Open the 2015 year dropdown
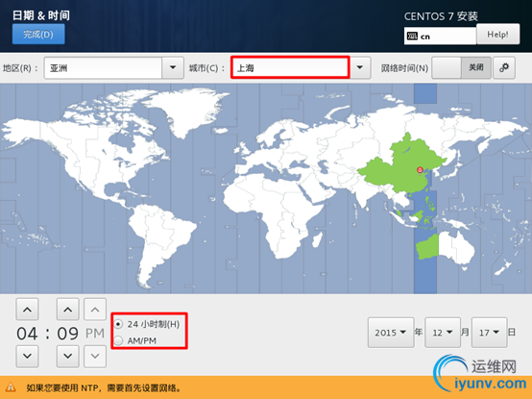The height and width of the screenshot is (399, 532). (391, 333)
